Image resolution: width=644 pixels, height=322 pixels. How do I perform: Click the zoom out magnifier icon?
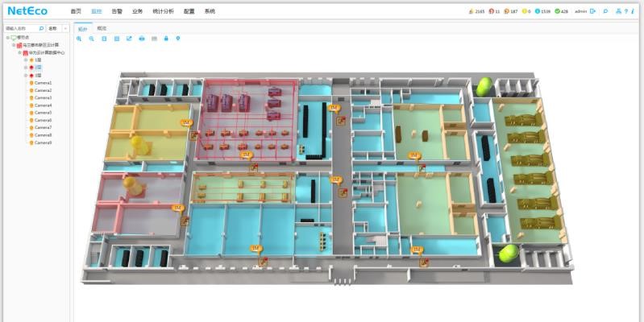coord(91,39)
